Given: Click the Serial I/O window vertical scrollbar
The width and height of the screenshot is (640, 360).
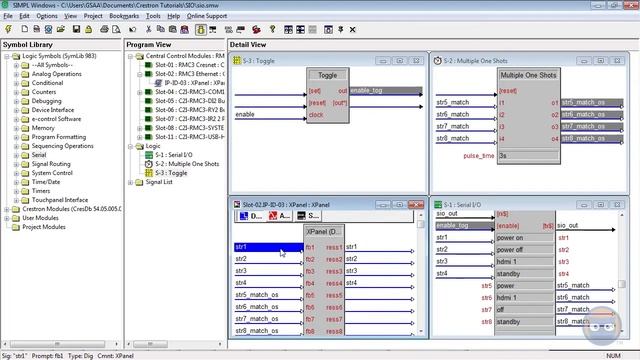Looking at the screenshot, I should pyautogui.click(x=622, y=273).
